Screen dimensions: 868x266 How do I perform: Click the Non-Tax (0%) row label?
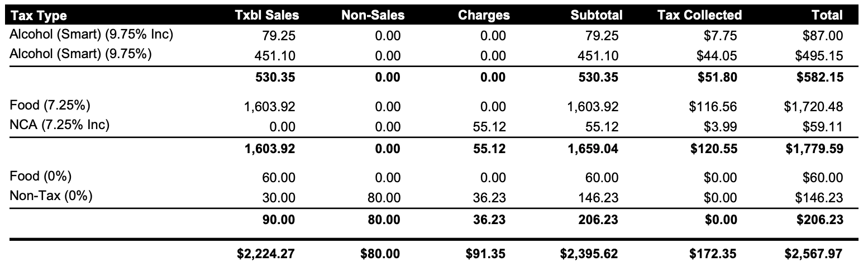(x=51, y=196)
